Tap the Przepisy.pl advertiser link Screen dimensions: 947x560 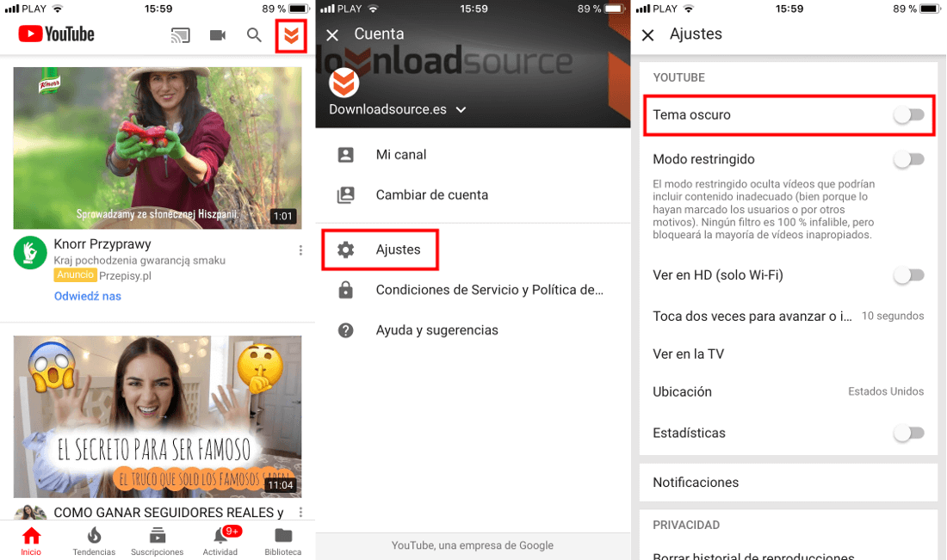click(125, 276)
